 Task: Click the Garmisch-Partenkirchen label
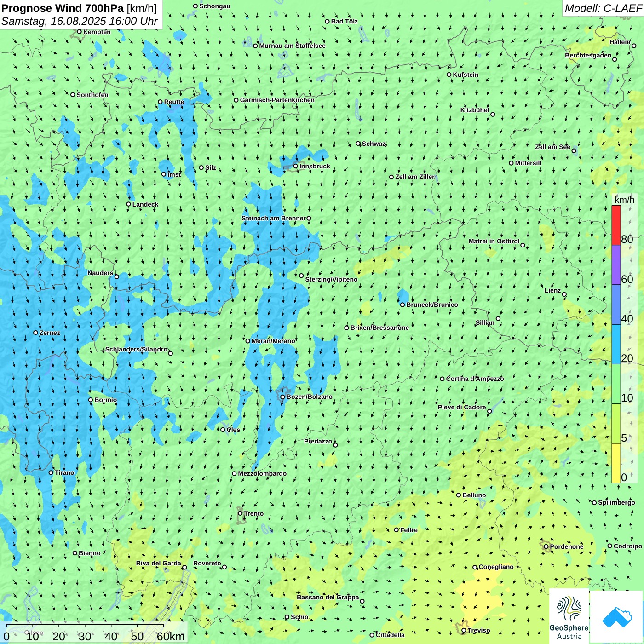(x=277, y=100)
